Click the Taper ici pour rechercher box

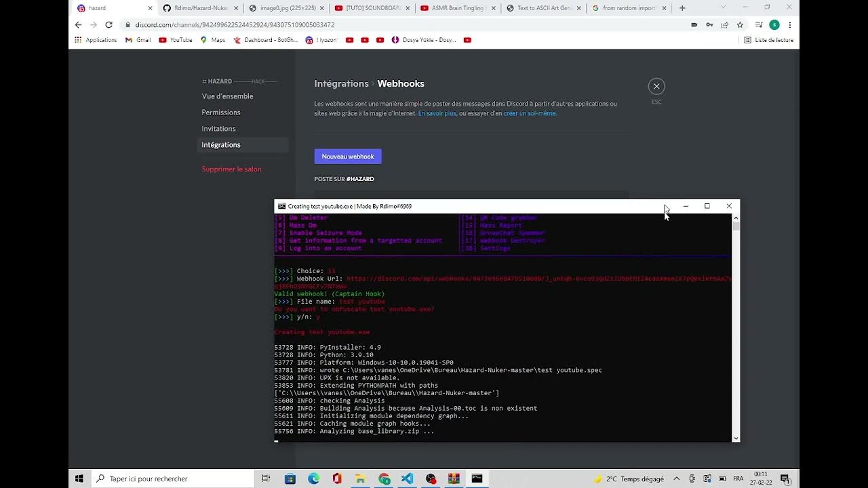pyautogui.click(x=172, y=479)
